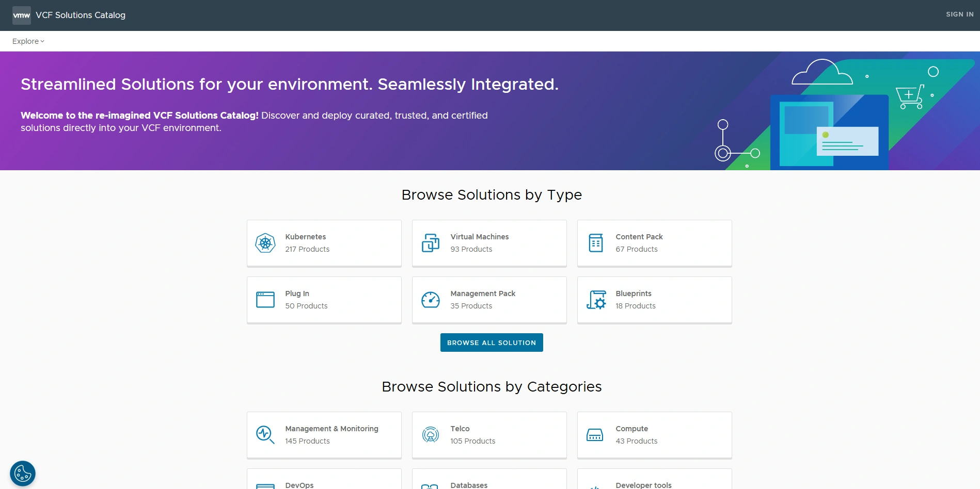Click the Virtual Machines stacked-windows icon

click(x=430, y=242)
